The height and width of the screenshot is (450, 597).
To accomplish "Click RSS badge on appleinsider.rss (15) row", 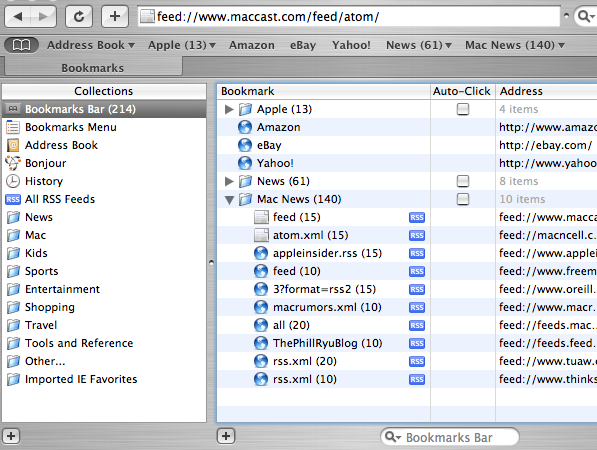I will pyautogui.click(x=417, y=253).
